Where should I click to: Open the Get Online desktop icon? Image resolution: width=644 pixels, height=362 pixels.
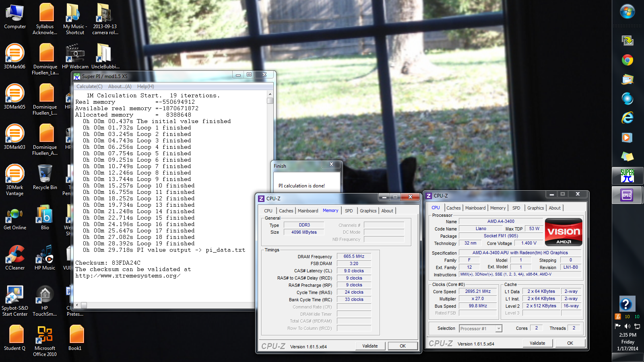coord(15,217)
